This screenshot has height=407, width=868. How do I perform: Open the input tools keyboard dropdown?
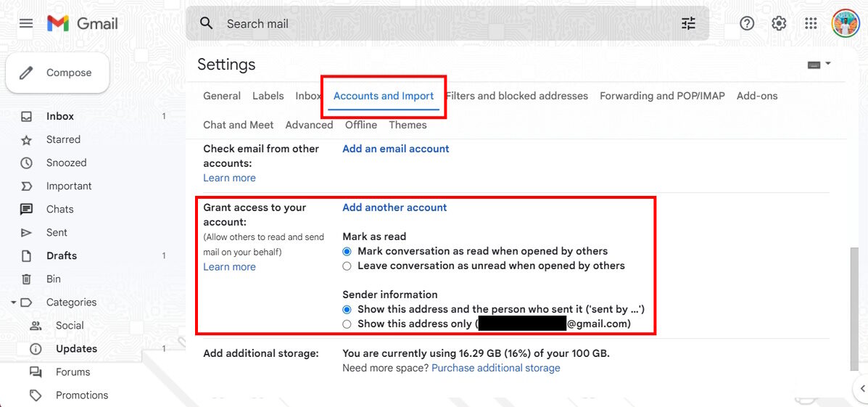pos(819,65)
